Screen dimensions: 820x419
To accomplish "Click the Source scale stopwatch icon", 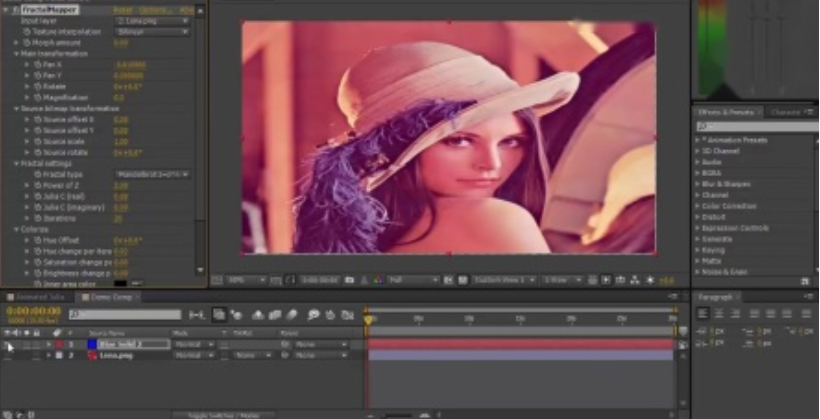I will click(38, 141).
